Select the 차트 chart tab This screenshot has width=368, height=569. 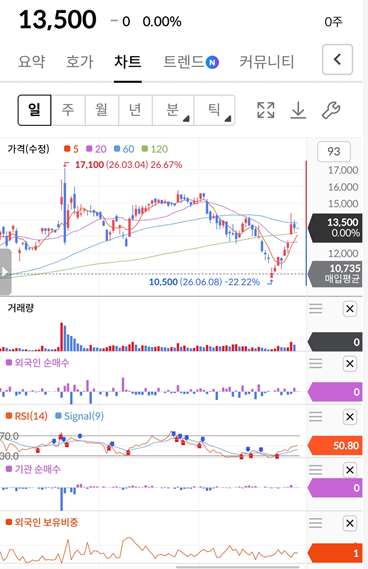click(x=127, y=61)
